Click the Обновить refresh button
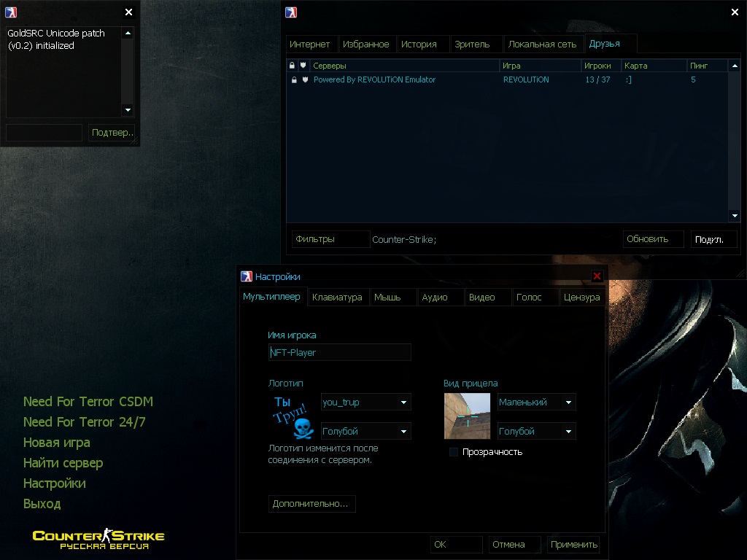This screenshot has width=747, height=560. click(653, 239)
